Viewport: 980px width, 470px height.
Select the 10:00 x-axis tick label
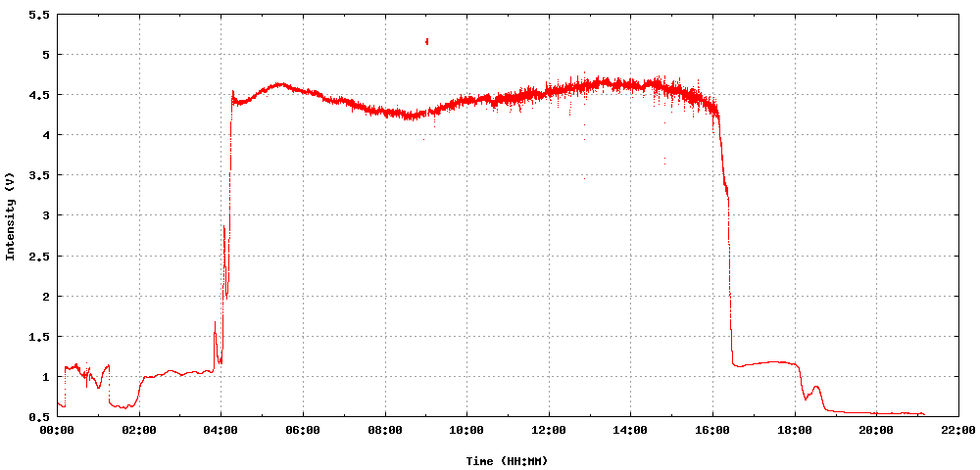pyautogui.click(x=466, y=430)
